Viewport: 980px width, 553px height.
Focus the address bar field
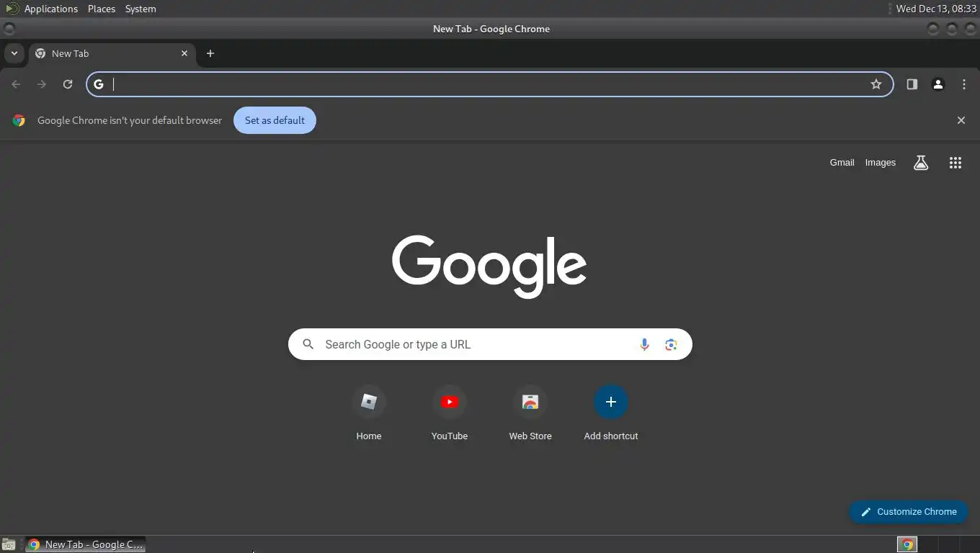click(x=490, y=84)
